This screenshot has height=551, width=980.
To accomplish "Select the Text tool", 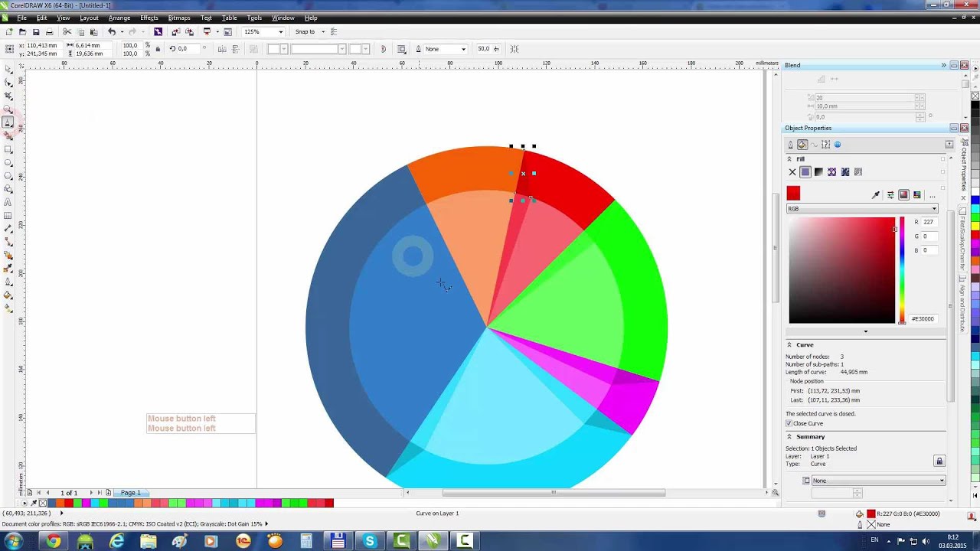I will 8,201.
